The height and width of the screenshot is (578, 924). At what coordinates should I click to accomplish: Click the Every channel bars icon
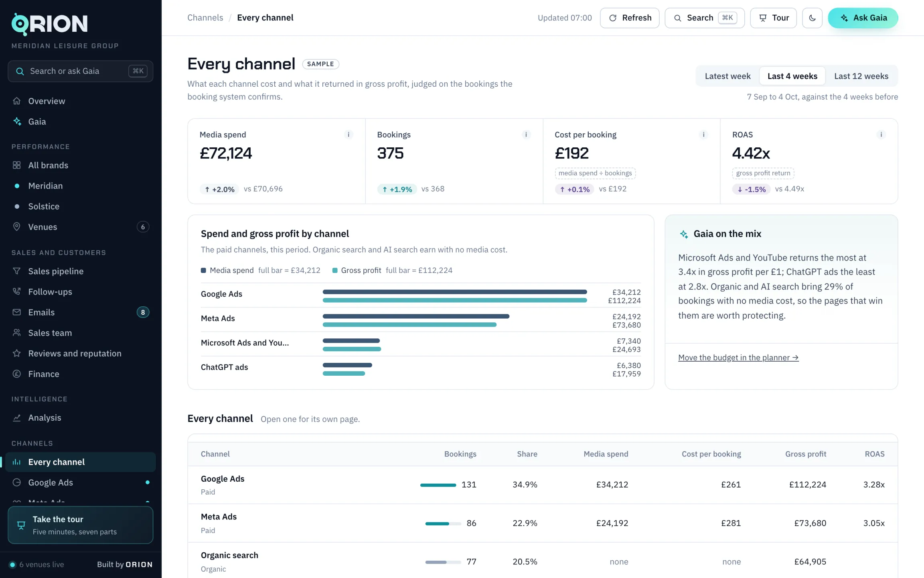(16, 462)
